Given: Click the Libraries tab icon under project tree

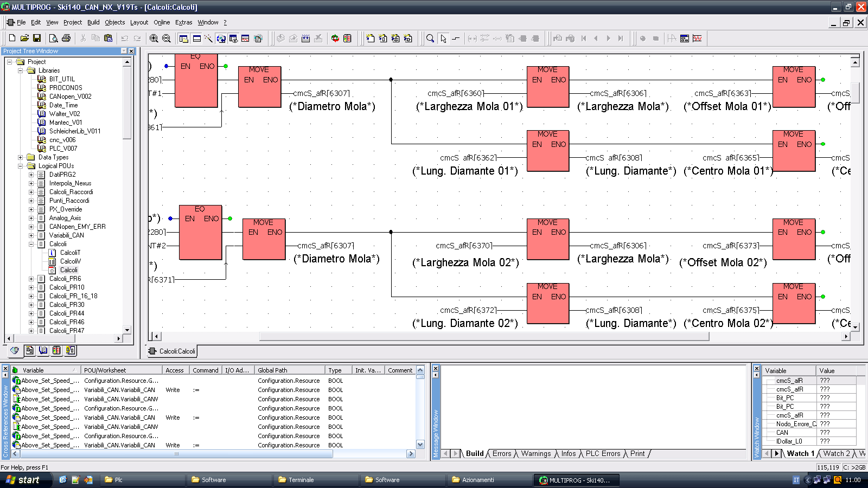Looking at the screenshot, I should coord(43,351).
